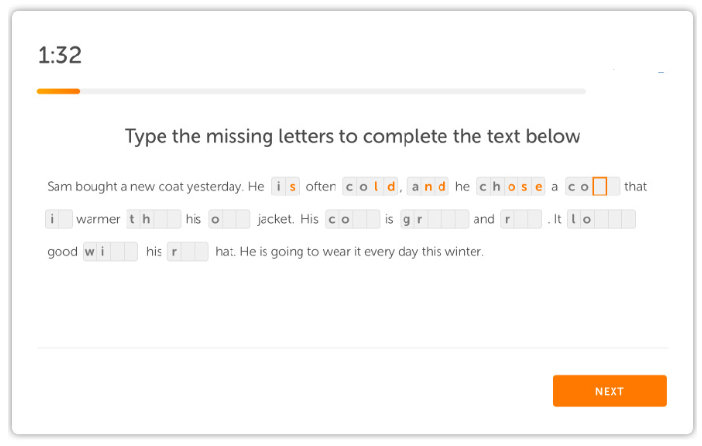Click the orange progress bar
The height and width of the screenshot is (446, 702).
click(x=59, y=91)
